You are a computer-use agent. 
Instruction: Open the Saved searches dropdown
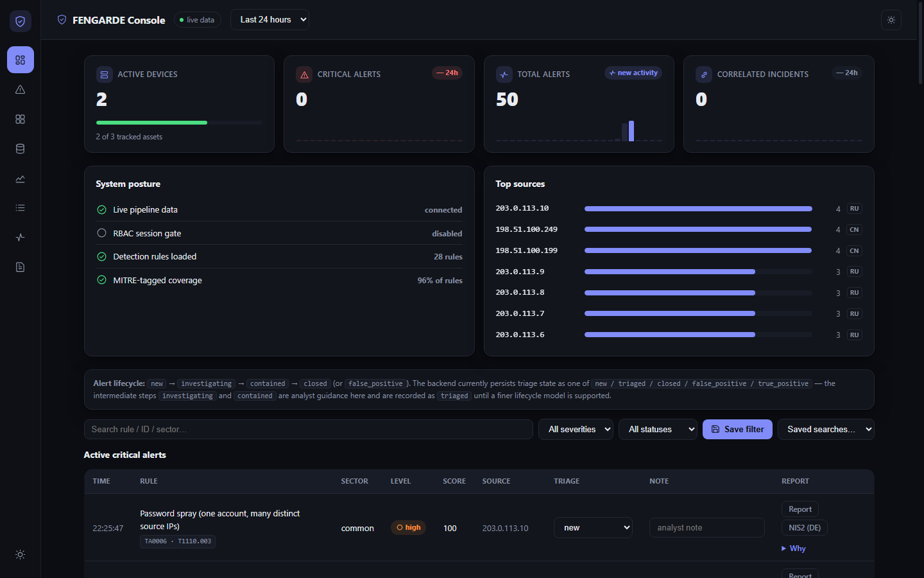(826, 430)
